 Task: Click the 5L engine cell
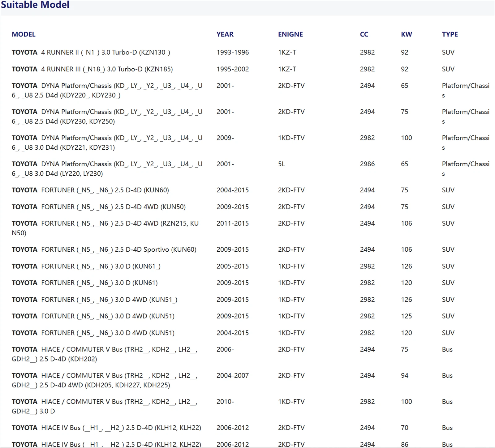pos(282,164)
